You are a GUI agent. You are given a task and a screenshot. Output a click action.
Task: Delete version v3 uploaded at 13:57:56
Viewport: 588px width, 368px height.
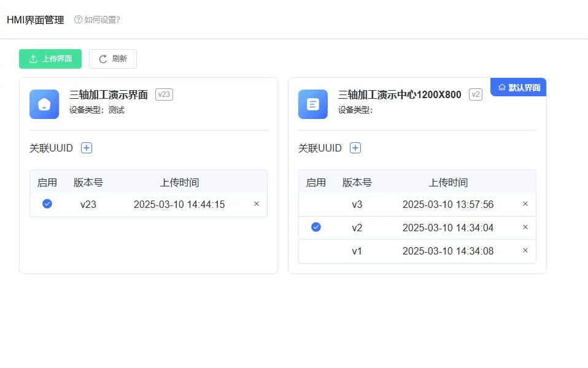click(525, 204)
